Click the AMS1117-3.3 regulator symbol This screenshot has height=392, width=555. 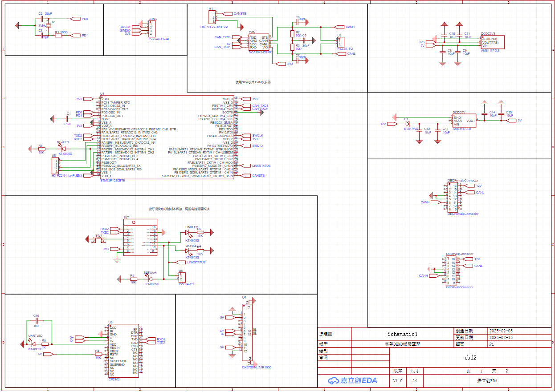495,42
